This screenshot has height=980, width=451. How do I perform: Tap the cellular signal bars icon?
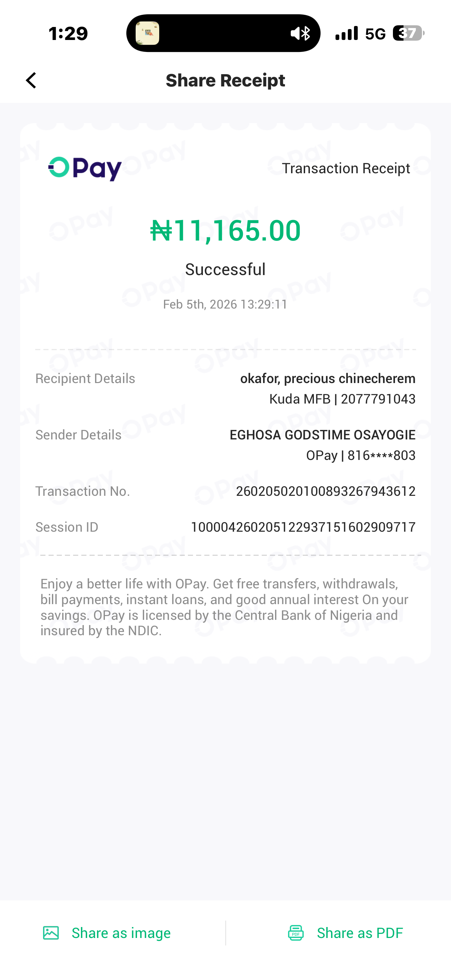pos(346,33)
